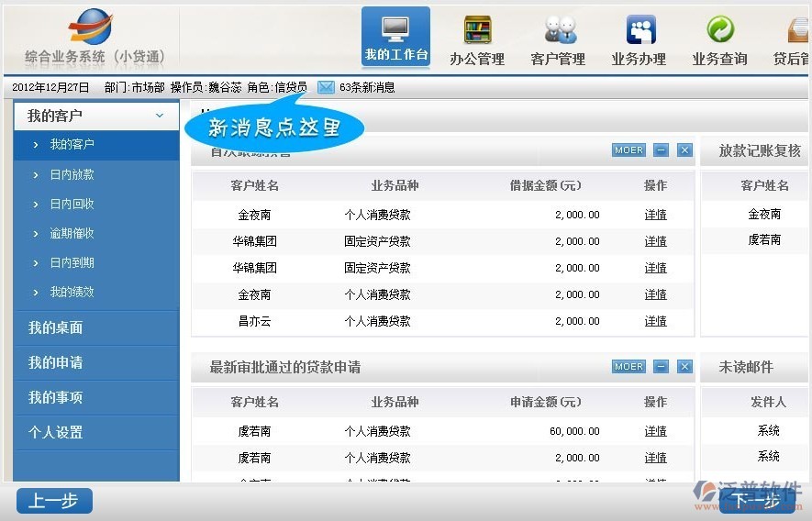The width and height of the screenshot is (812, 521).
Task: Click 申请金额(元) column header
Action: pos(545,402)
